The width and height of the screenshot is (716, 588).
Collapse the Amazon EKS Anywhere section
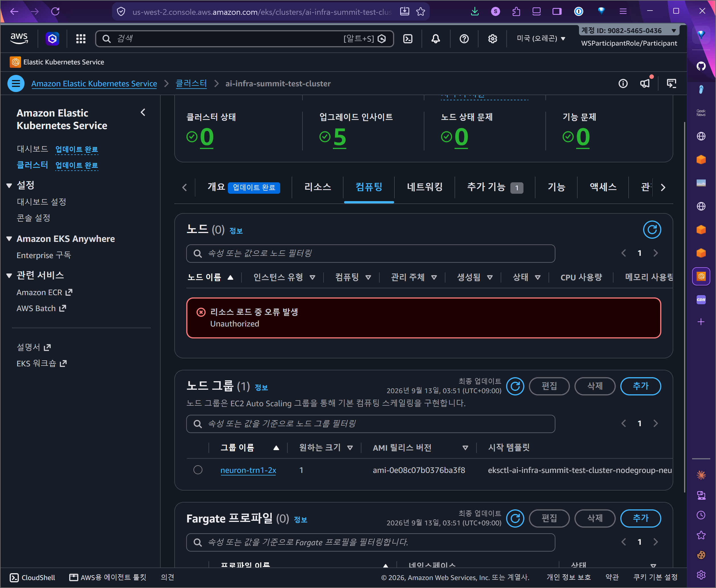(9, 239)
